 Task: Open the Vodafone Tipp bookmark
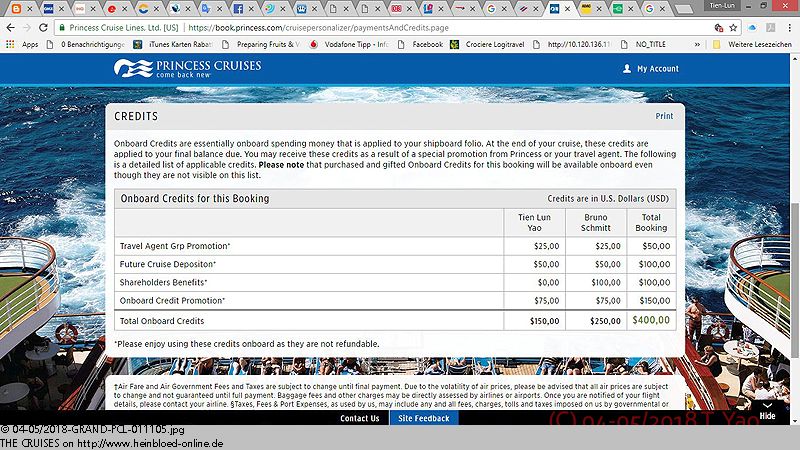point(349,44)
